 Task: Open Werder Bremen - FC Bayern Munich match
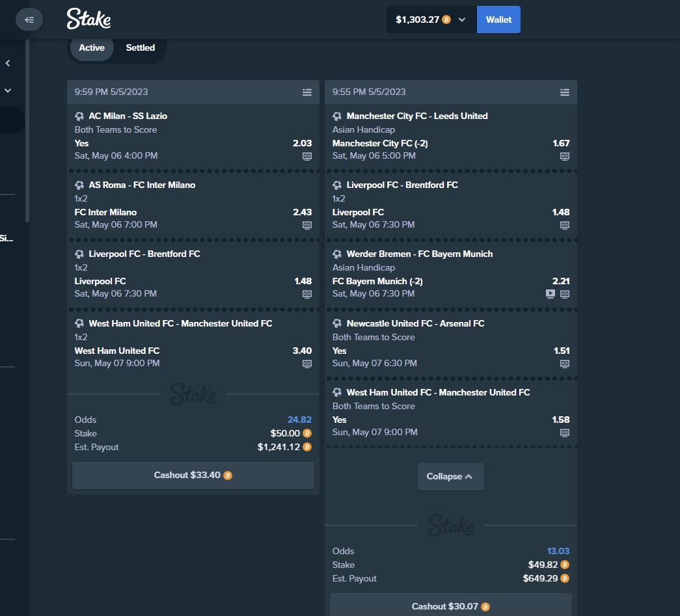click(420, 254)
